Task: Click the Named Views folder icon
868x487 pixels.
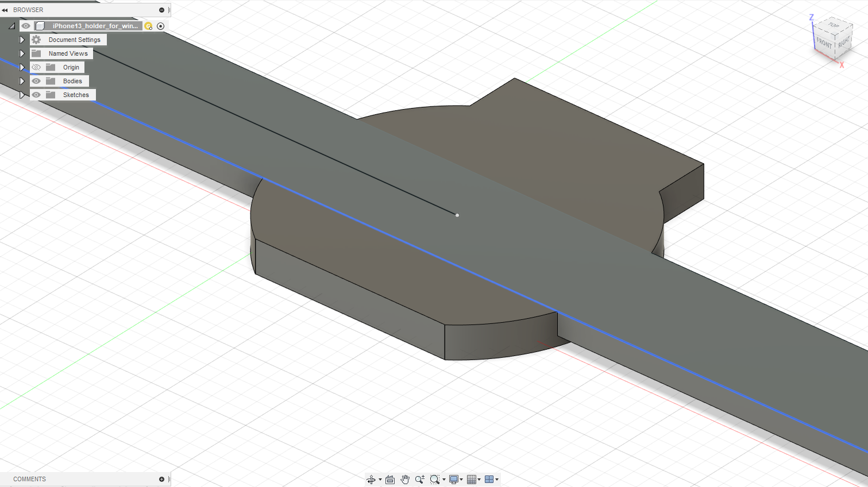Action: point(36,53)
